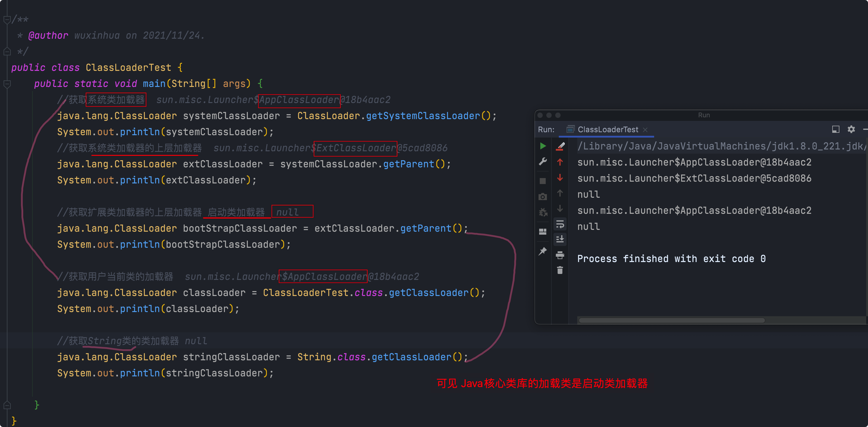The image size is (868, 427).
Task: Close the ClassLoaderTest run tab
Action: click(x=645, y=130)
